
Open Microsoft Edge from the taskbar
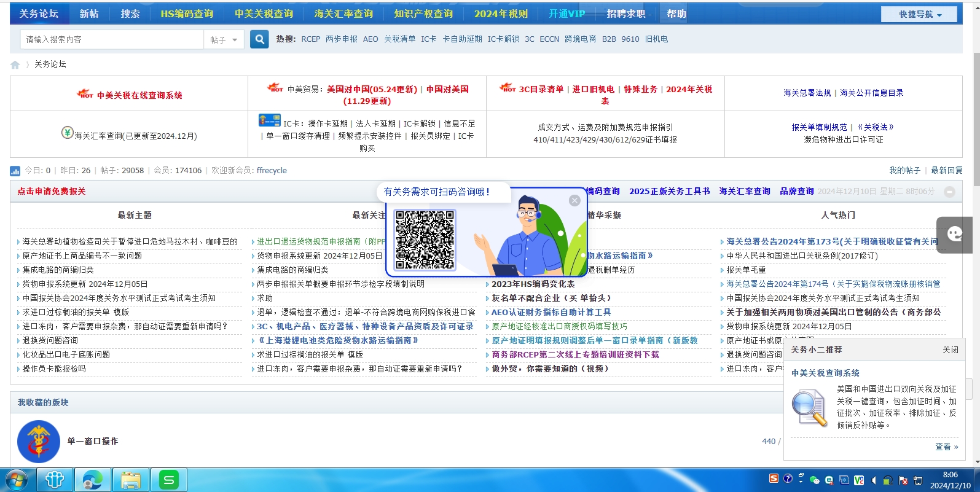(x=93, y=480)
